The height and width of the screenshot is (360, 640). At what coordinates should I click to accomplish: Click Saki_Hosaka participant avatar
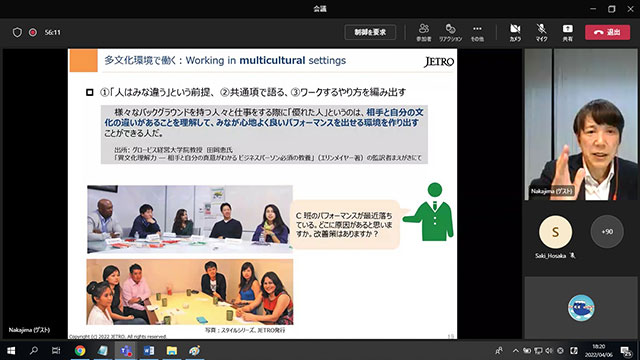click(556, 232)
